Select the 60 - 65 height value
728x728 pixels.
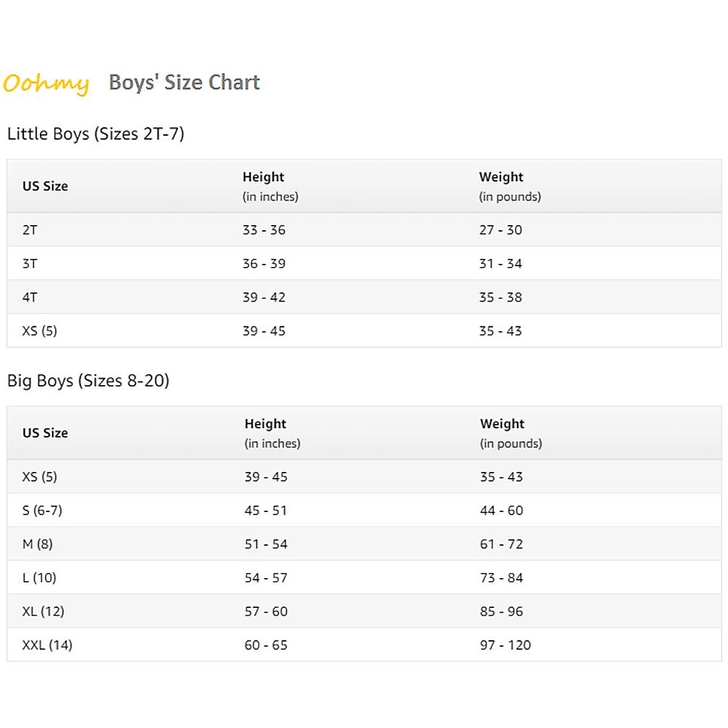(x=266, y=645)
